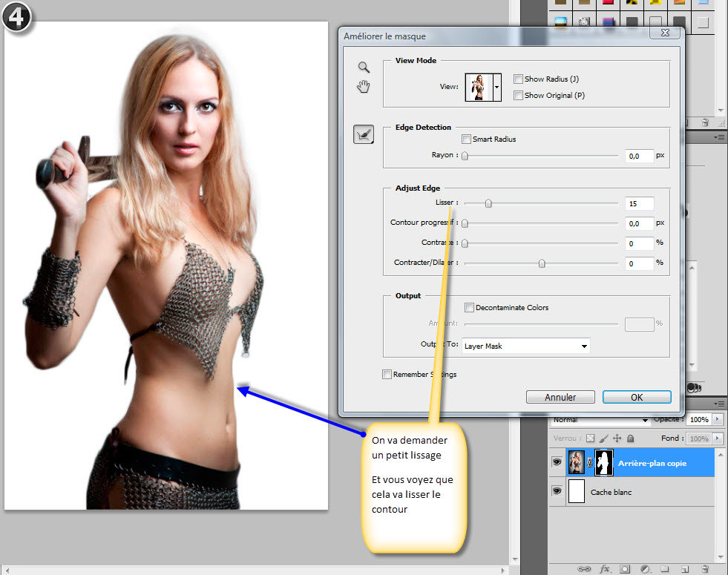
Task: Open the upper panel flyout menu
Action: (x=719, y=138)
